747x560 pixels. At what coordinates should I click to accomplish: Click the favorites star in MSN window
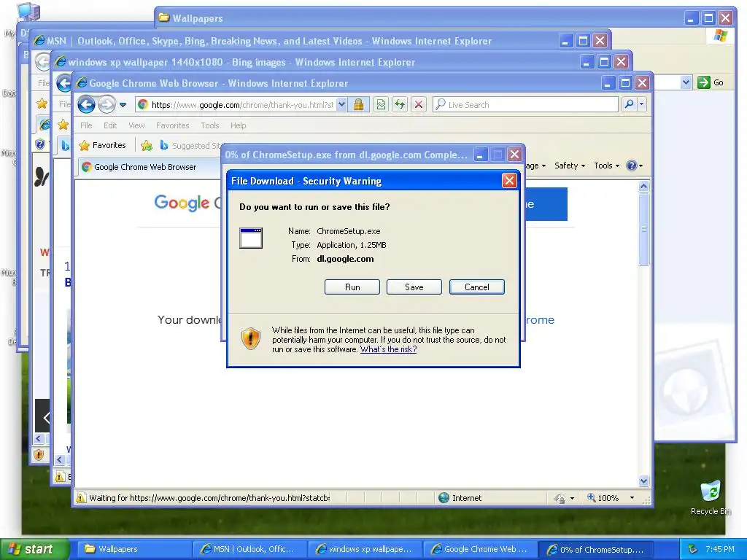tap(42, 104)
